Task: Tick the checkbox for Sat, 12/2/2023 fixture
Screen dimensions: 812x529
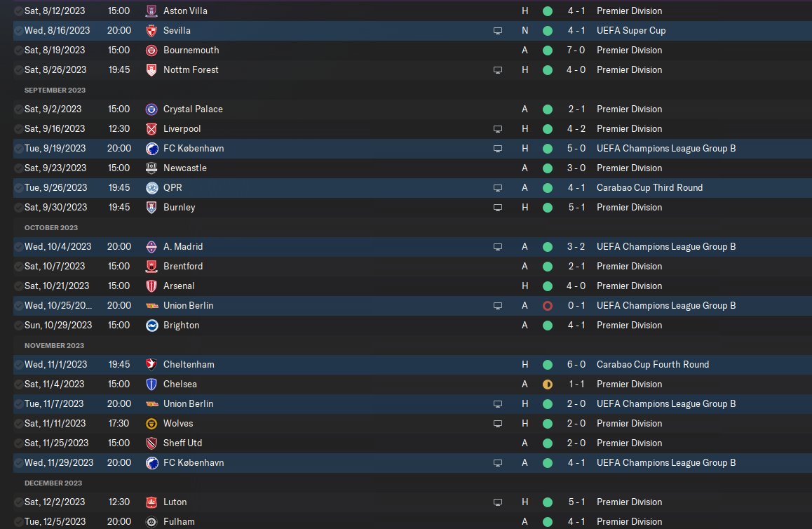Action: (x=19, y=502)
